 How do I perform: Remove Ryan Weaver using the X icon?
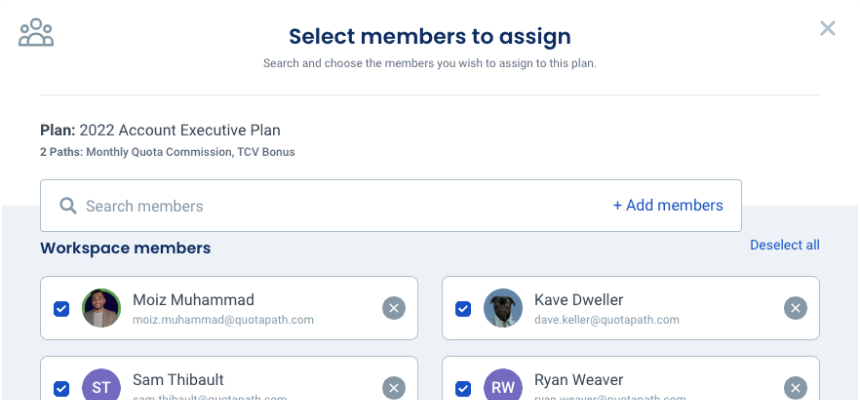pos(796,388)
